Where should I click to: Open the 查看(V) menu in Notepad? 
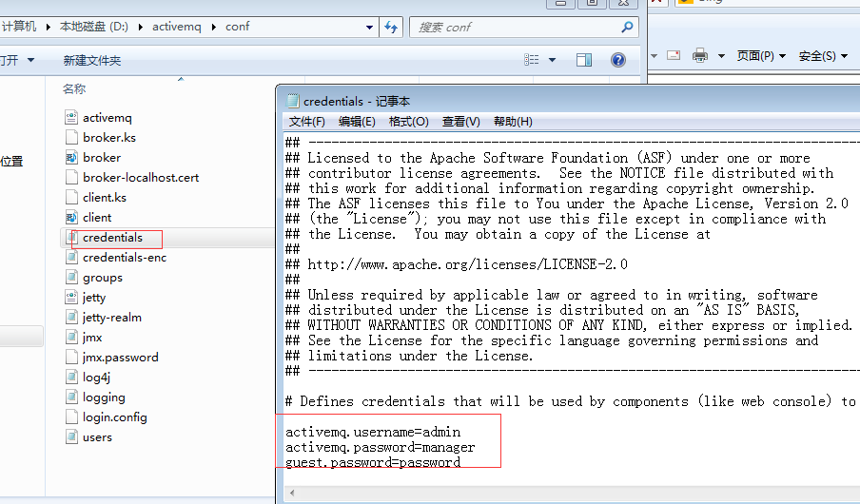460,122
